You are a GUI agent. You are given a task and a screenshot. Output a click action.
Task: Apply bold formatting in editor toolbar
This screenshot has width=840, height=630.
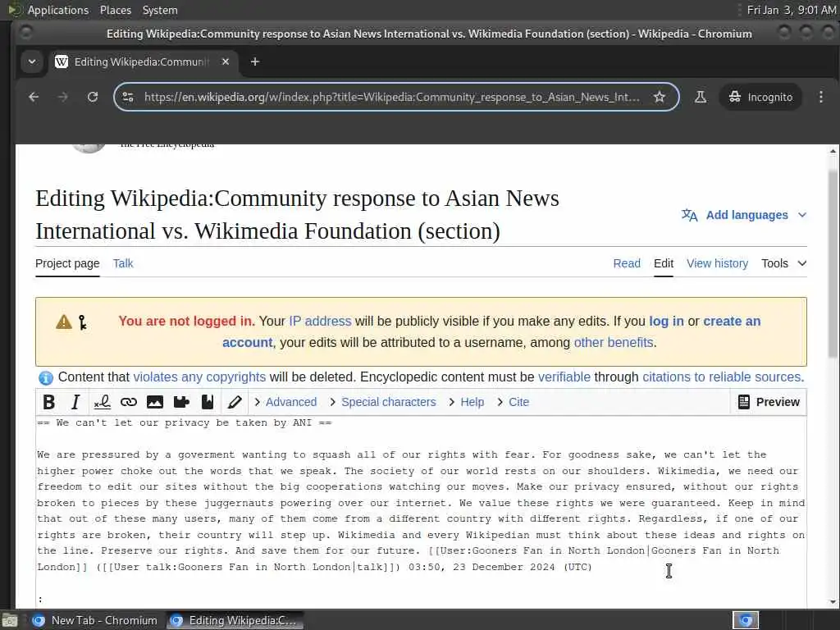point(48,402)
